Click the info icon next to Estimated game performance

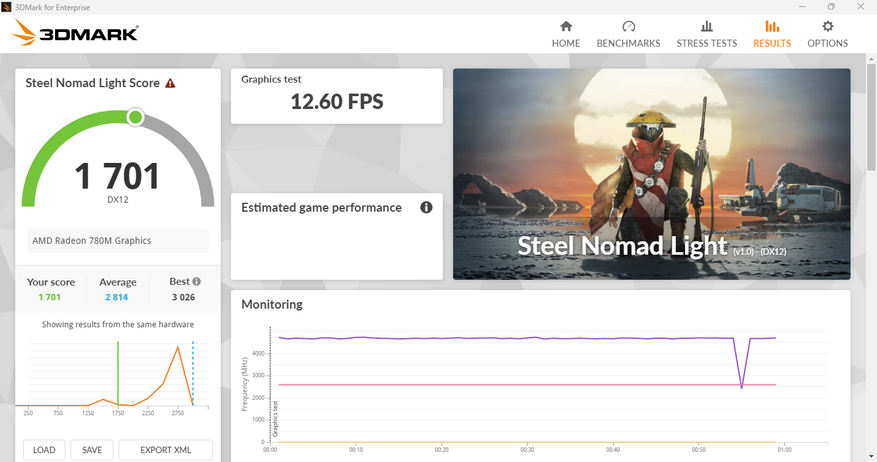[x=426, y=208]
